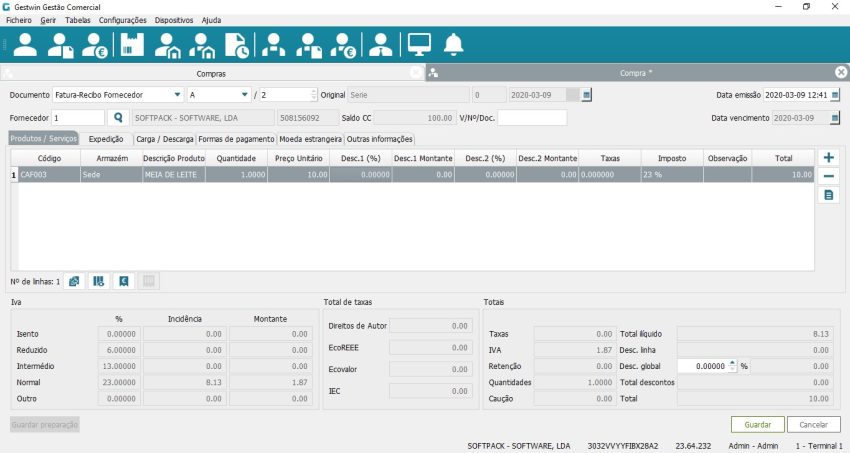
Task: Click the Cancelar button
Action: [813, 424]
